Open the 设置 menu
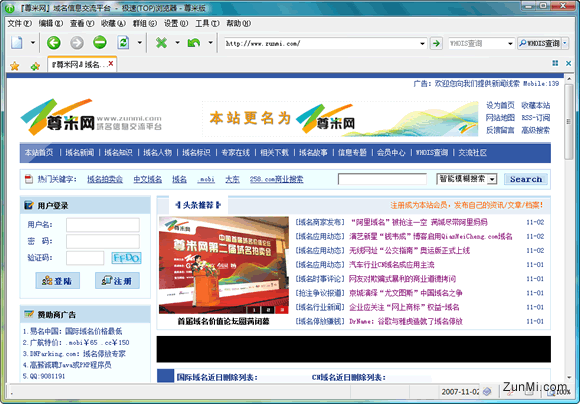Image resolution: width=580 pixels, height=404 pixels. pos(176,23)
